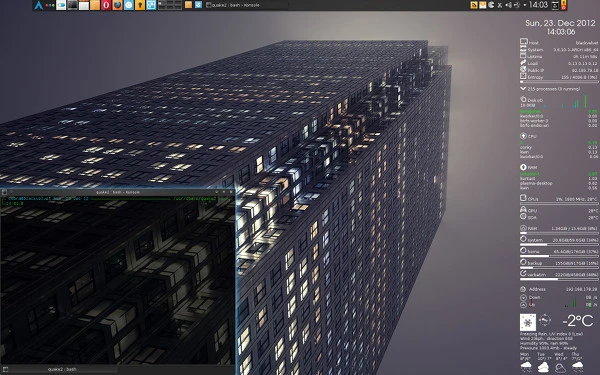Launch the Firefox browser
This screenshot has height=375, width=600.
coord(117,5)
